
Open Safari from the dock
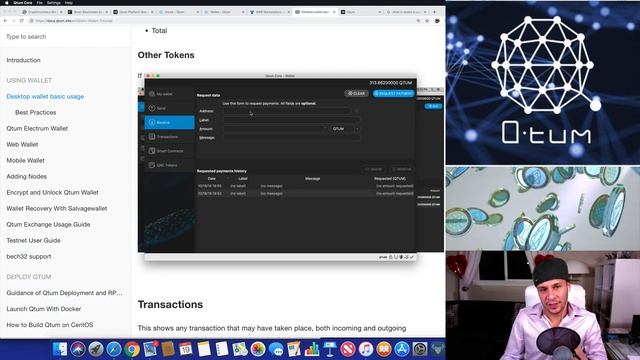point(113,349)
